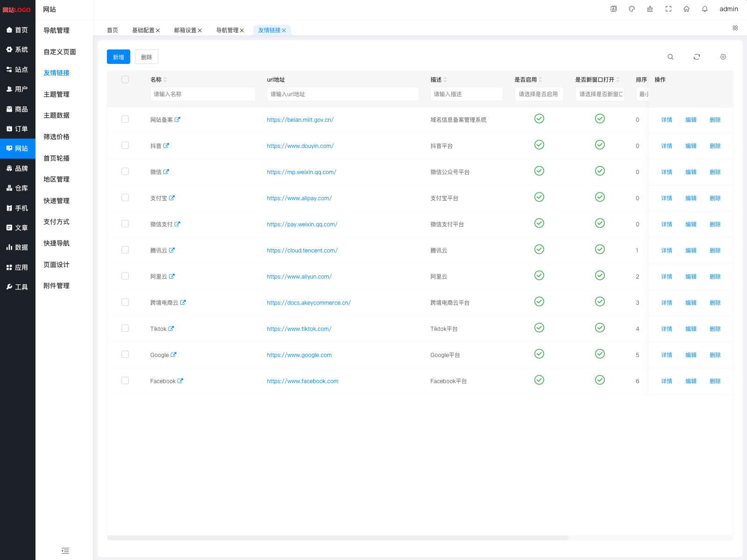
Task: Click the table refresh icon
Action: pyautogui.click(x=697, y=57)
